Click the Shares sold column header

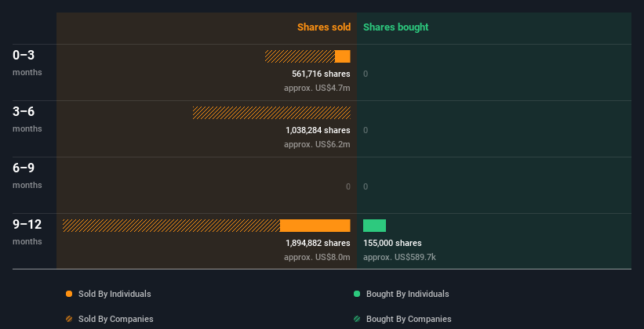(x=324, y=27)
